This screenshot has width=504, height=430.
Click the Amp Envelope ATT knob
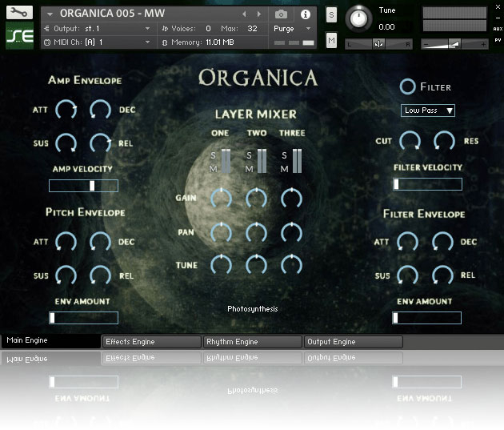pyautogui.click(x=66, y=111)
